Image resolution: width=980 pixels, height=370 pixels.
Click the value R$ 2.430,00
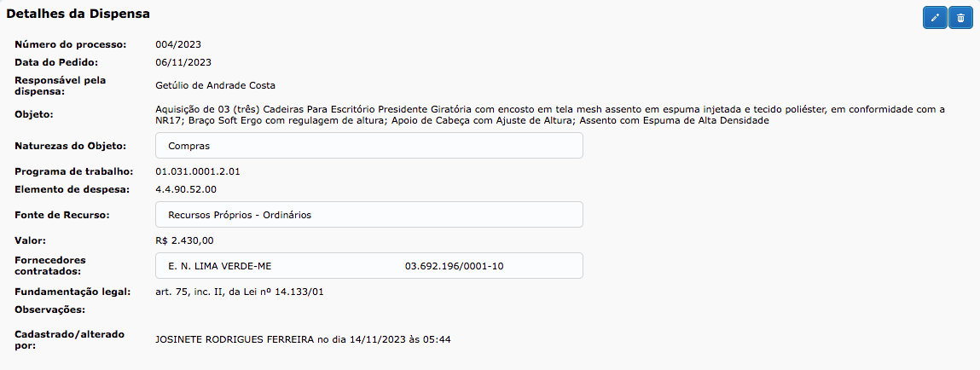click(184, 240)
